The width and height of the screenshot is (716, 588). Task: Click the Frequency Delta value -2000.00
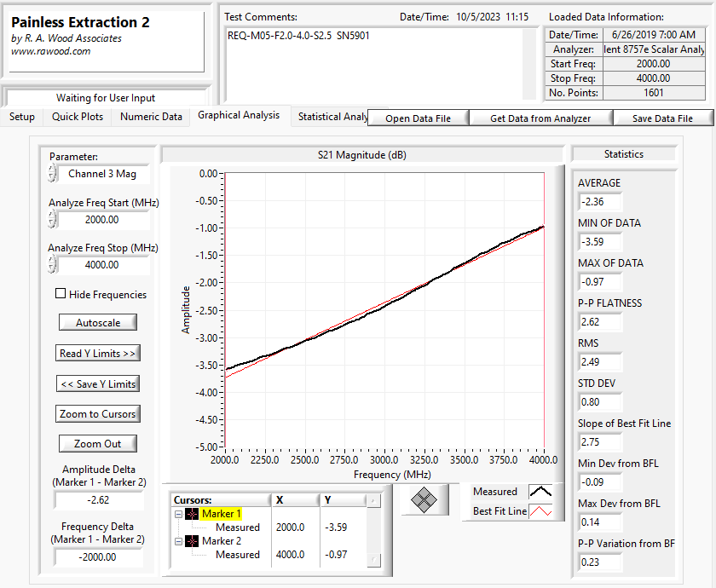pyautogui.click(x=99, y=557)
